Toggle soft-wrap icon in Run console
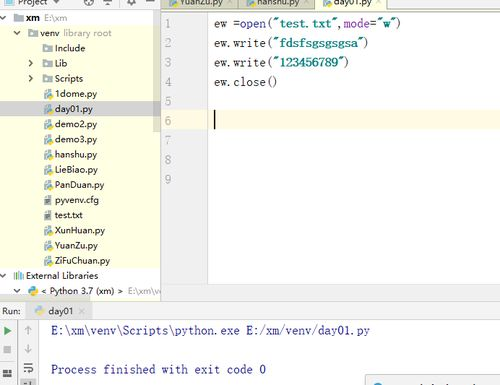This screenshot has width=500, height=385. [28, 368]
